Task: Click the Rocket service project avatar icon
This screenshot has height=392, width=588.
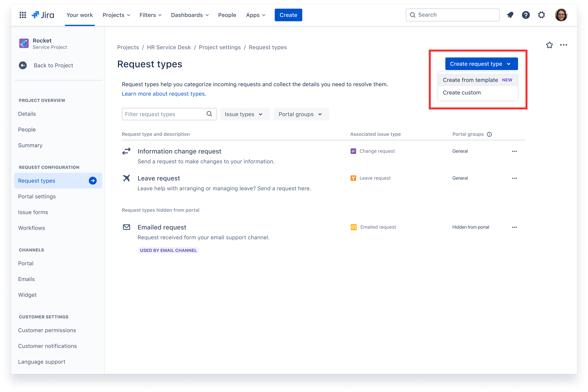Action: [x=24, y=43]
